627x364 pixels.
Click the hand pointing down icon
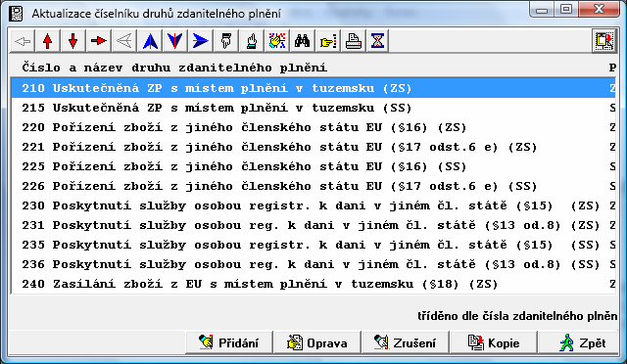[x=226, y=41]
